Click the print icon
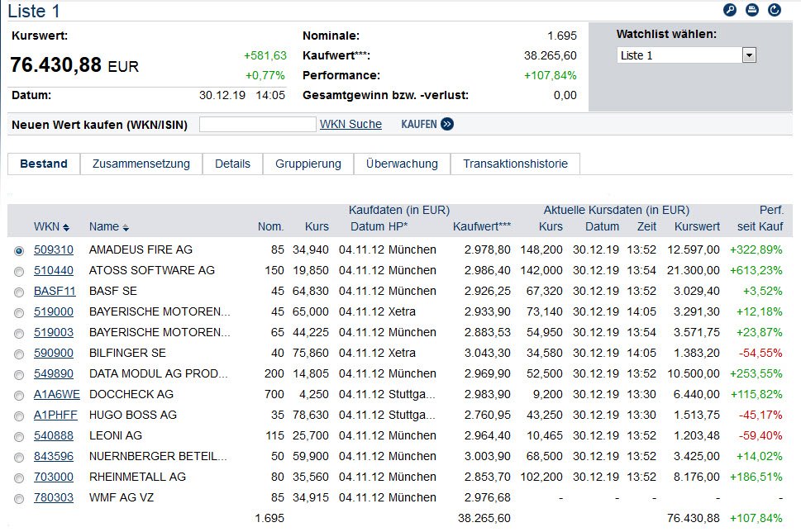The image size is (801, 532). pos(752,10)
